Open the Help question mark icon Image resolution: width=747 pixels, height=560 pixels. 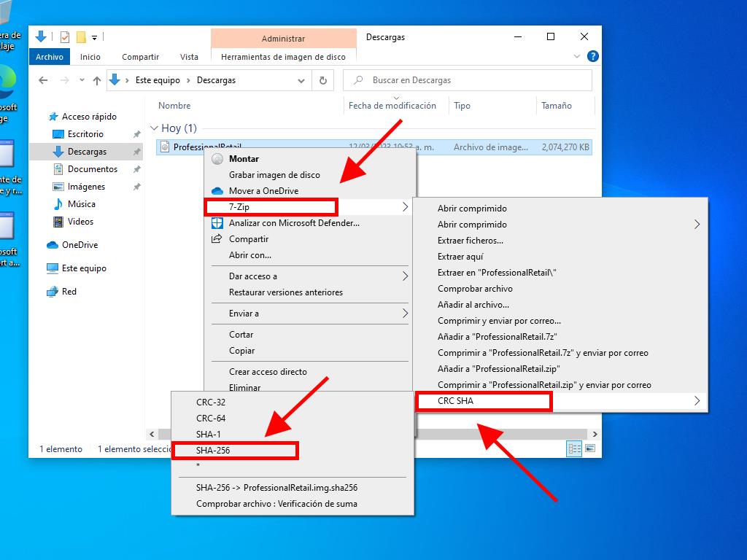tap(593, 56)
